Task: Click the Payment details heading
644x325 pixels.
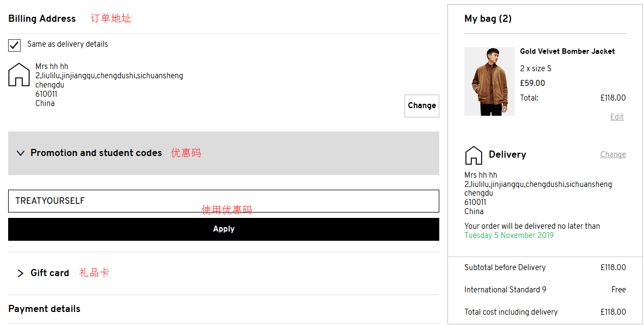Action: point(44,309)
